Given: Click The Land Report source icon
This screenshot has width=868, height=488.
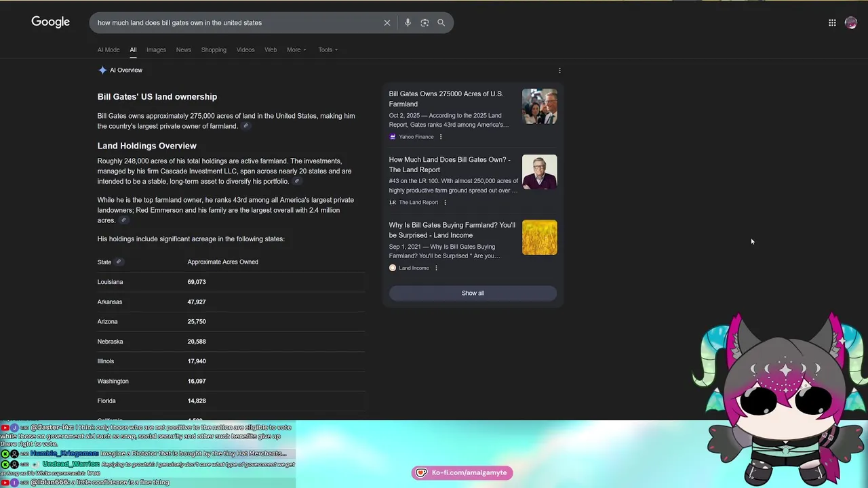Looking at the screenshot, I should (x=392, y=202).
